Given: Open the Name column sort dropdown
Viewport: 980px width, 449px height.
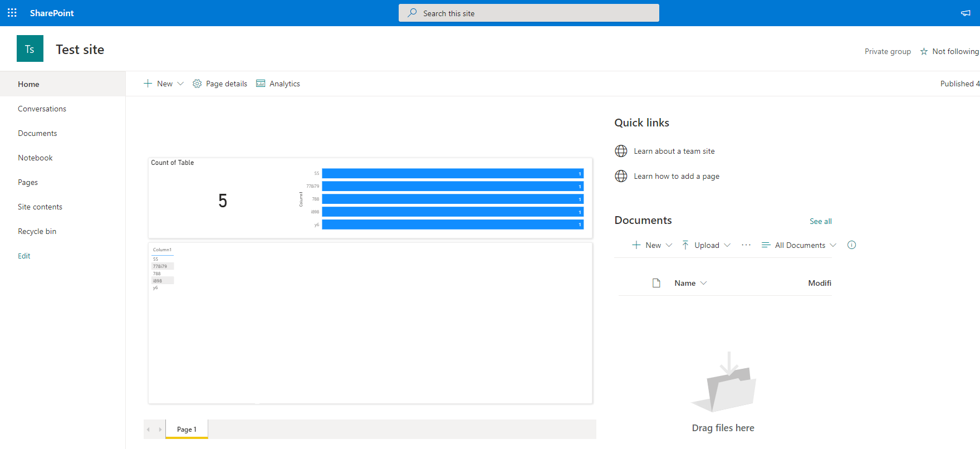Looking at the screenshot, I should pos(704,283).
